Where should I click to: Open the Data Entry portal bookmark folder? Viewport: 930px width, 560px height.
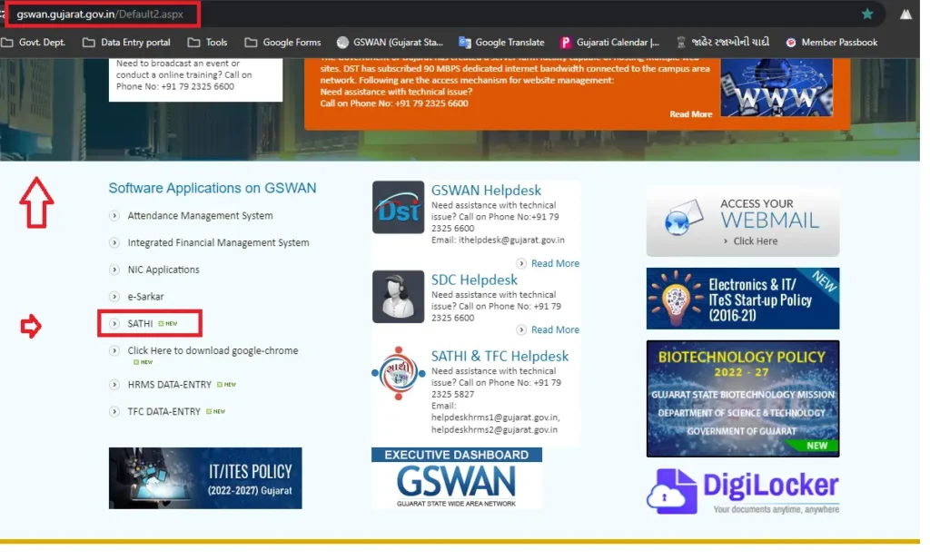tap(126, 42)
